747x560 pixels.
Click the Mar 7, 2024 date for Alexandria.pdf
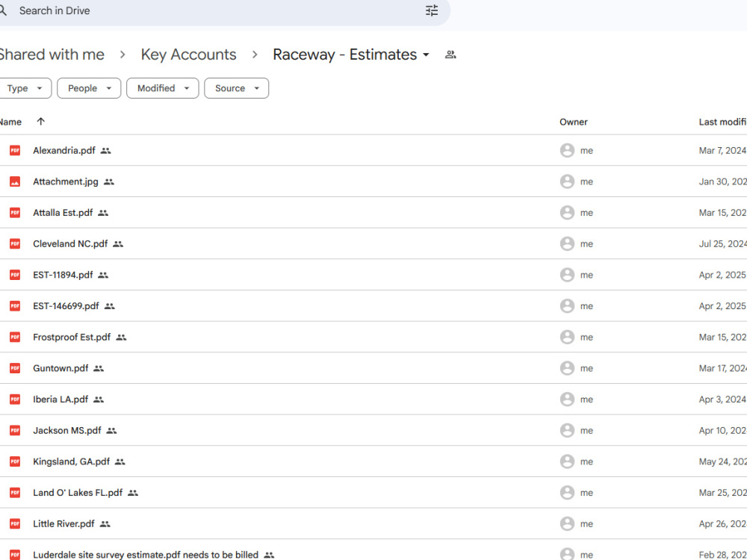tap(722, 151)
